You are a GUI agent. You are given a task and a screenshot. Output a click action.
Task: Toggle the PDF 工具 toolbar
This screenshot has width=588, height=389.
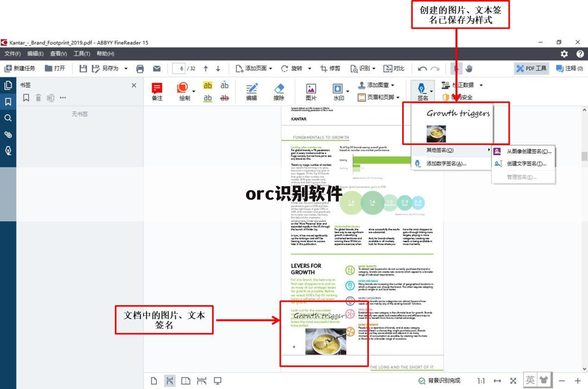pyautogui.click(x=531, y=69)
